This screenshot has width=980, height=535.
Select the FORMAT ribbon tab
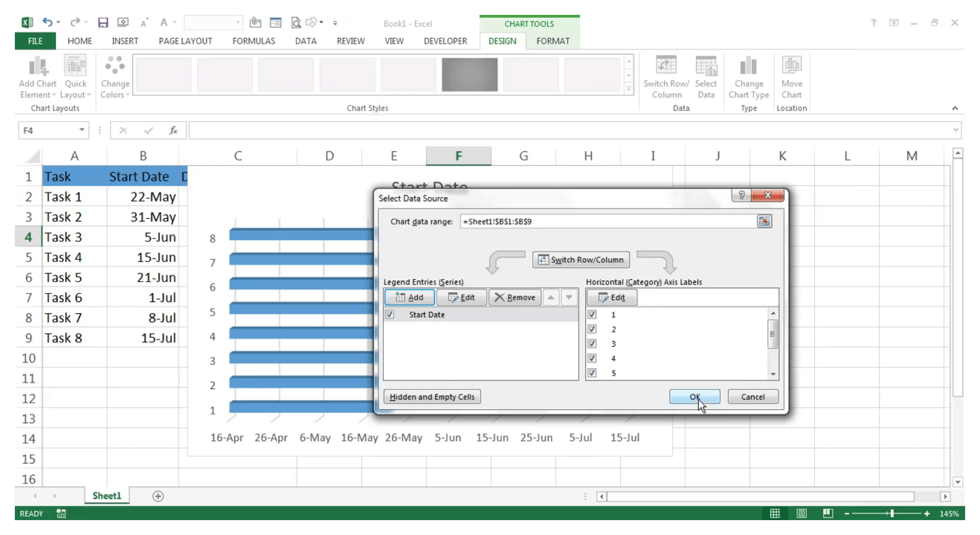[x=553, y=41]
